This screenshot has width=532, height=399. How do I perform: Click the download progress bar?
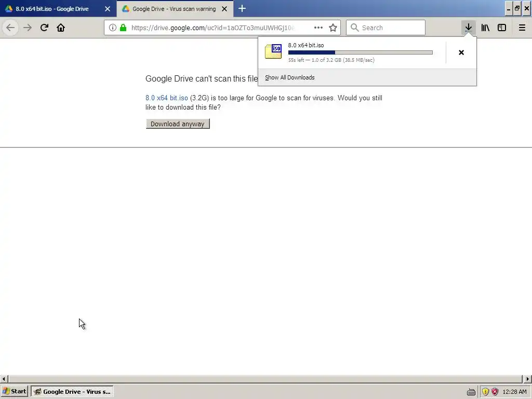point(361,52)
